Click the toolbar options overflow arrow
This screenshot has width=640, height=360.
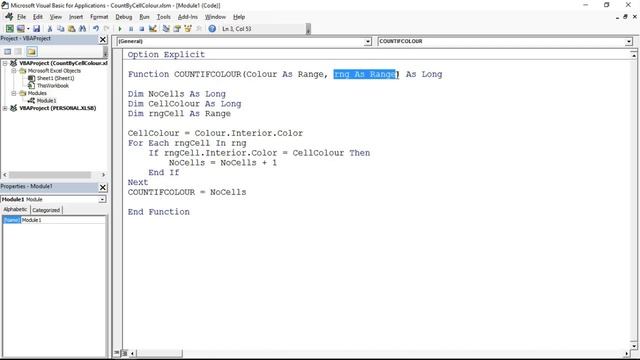point(308,29)
